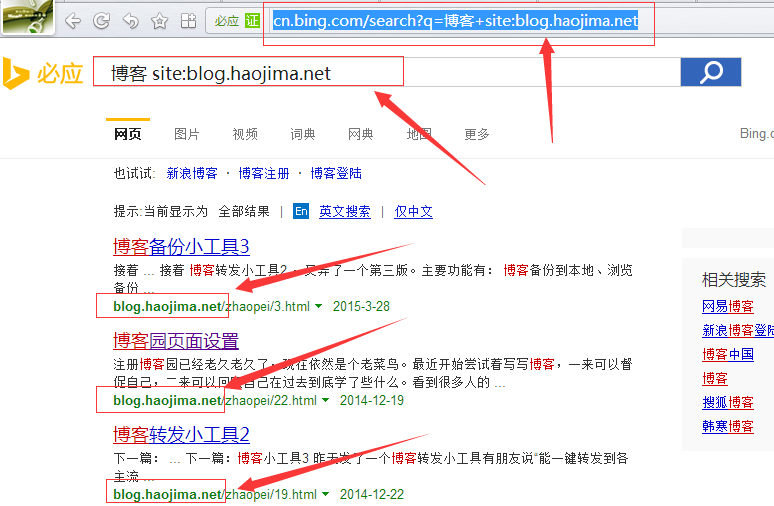This screenshot has height=506, width=774.
Task: Click the URL blog.haojima.net/zhaopei/22.html
Action: [215, 400]
